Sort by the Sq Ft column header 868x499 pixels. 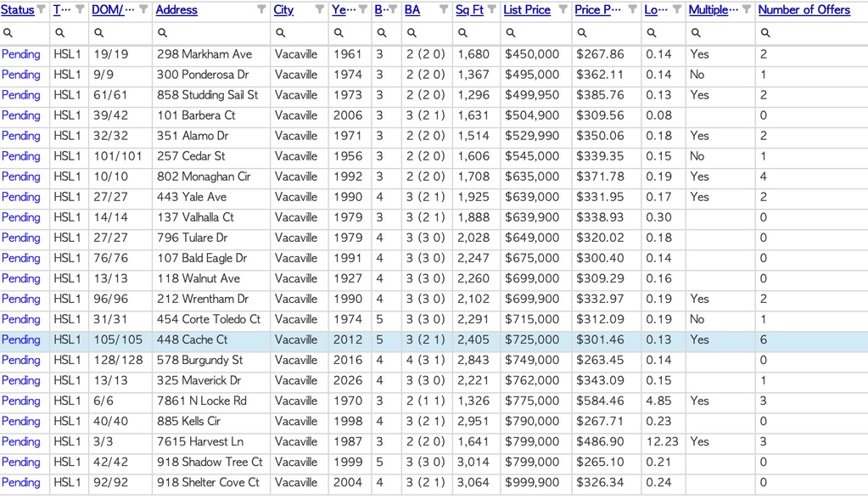[469, 10]
